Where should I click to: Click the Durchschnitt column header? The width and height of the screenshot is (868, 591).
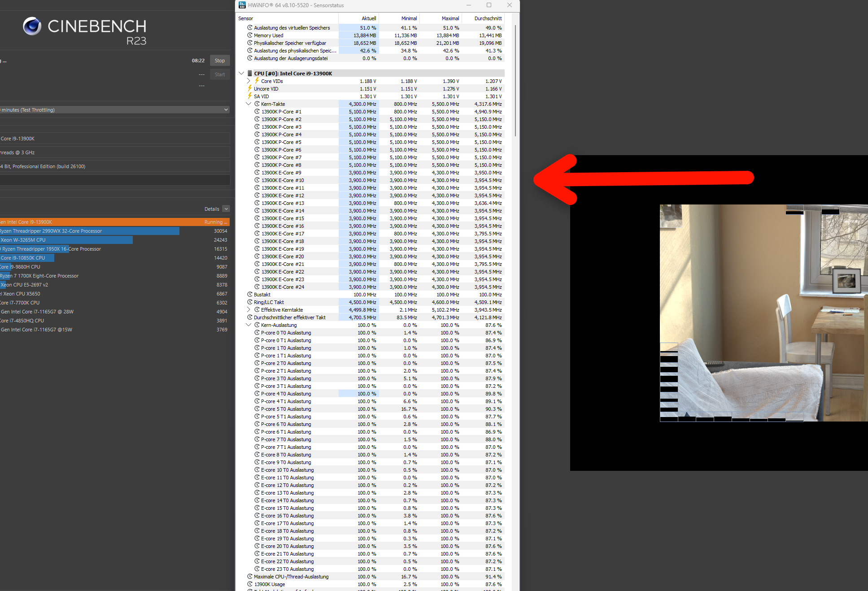point(488,18)
